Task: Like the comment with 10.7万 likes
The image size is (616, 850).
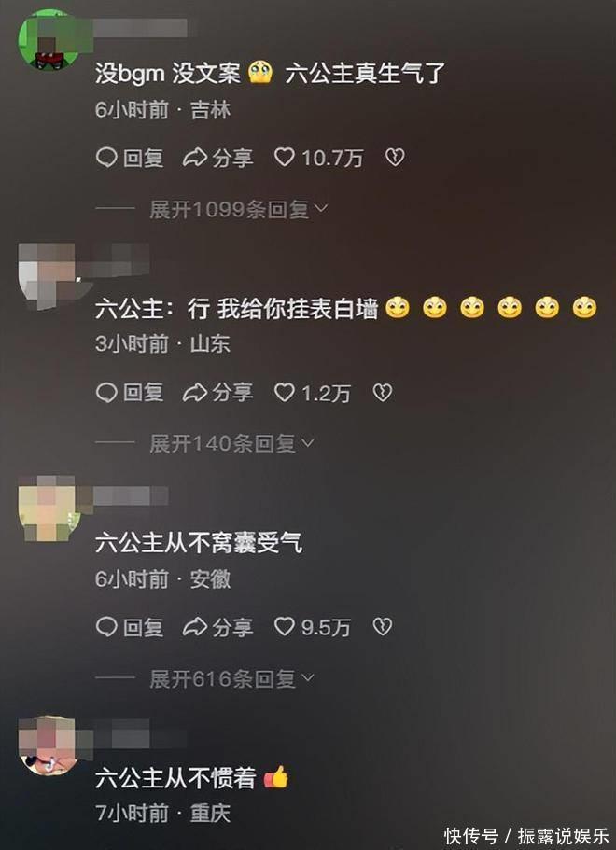Action: click(318, 158)
